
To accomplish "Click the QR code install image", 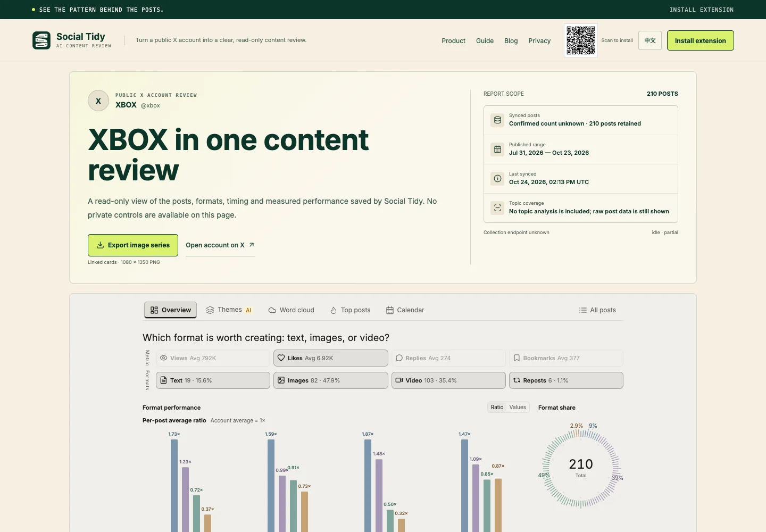I will click(581, 40).
